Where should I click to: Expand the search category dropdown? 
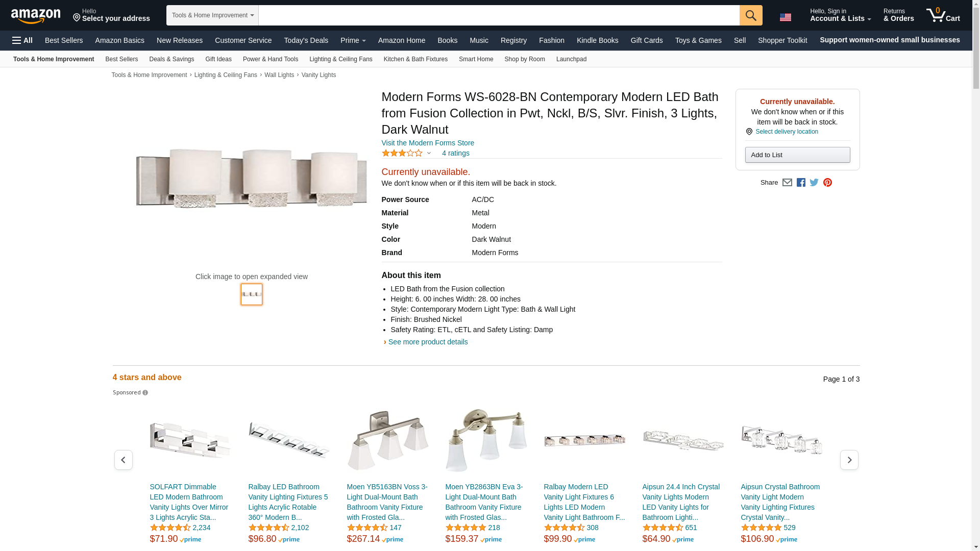click(212, 15)
